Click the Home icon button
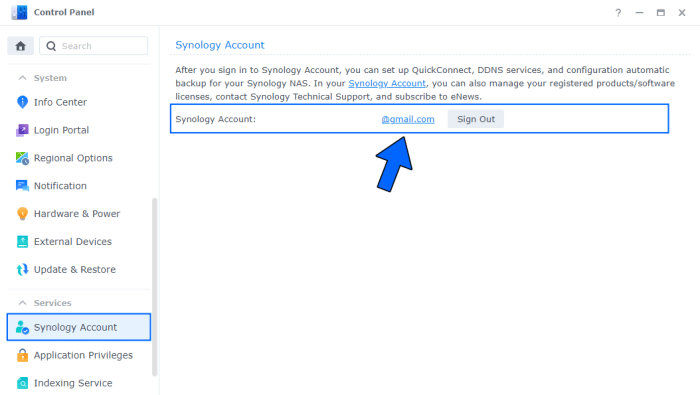Screen dimensions: 700x395 (21, 46)
